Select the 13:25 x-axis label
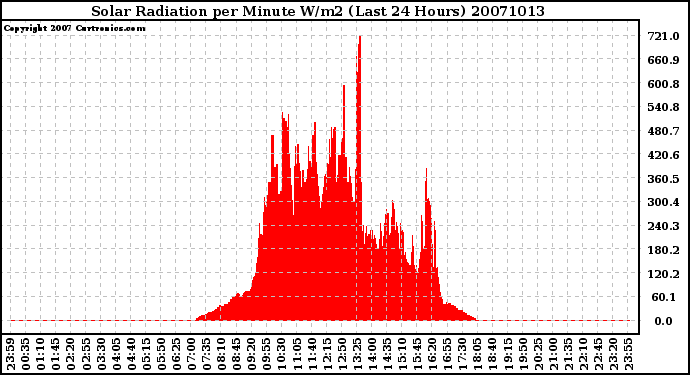Screen dimensions: 690x375 (x=357, y=354)
